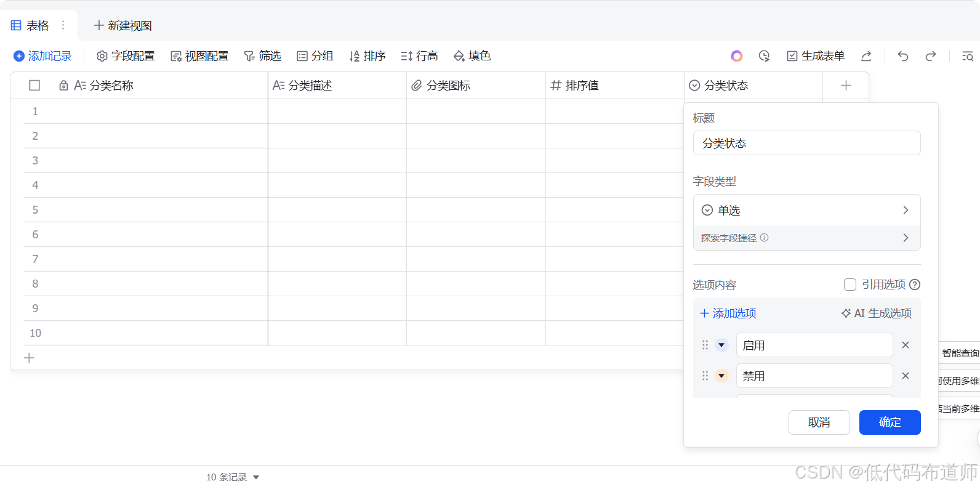Delete the 禁用 option

906,376
